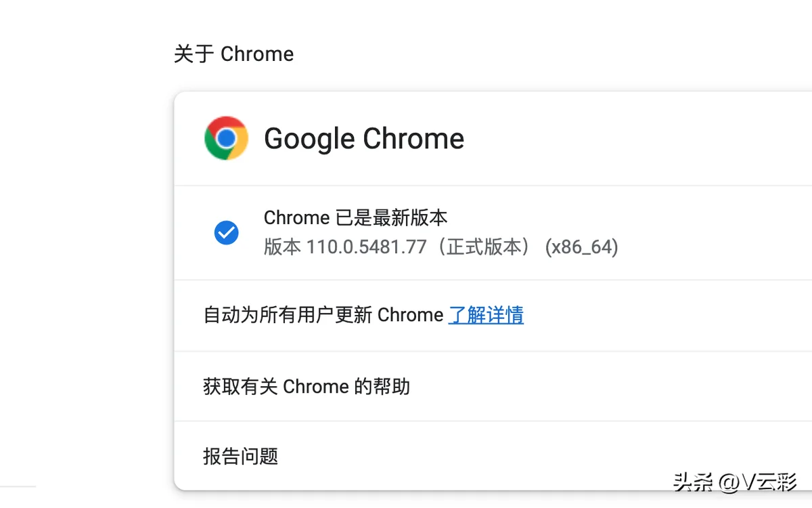The height and width of the screenshot is (508, 812).
Task: Click version number 110.0.5481.77
Action: tap(367, 247)
